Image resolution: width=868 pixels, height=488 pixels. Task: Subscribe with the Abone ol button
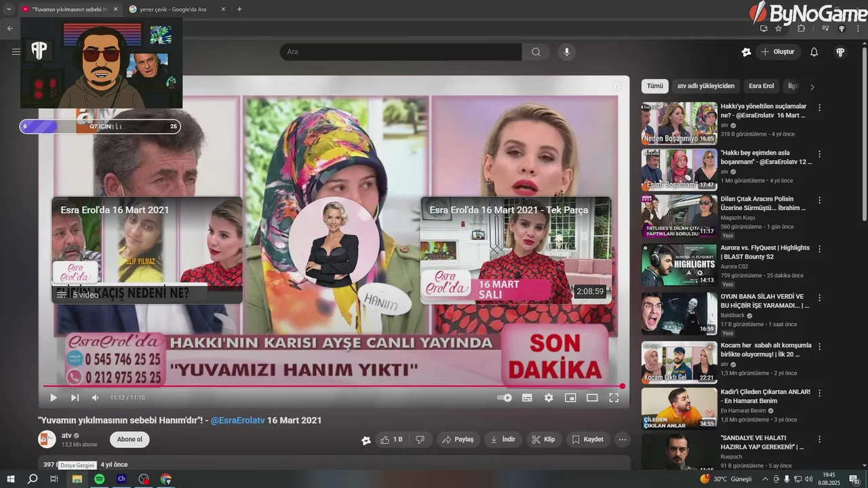(130, 439)
